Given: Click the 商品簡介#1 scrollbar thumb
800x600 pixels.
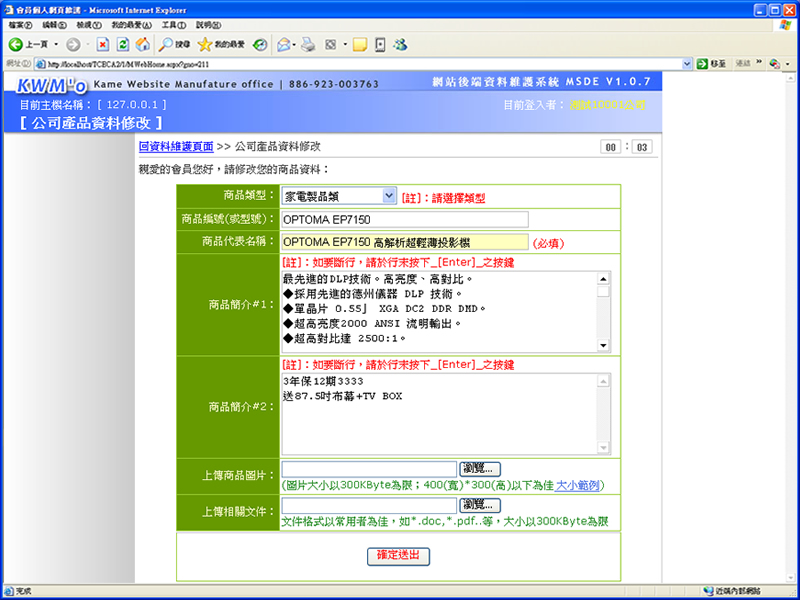Looking at the screenshot, I should [x=604, y=291].
